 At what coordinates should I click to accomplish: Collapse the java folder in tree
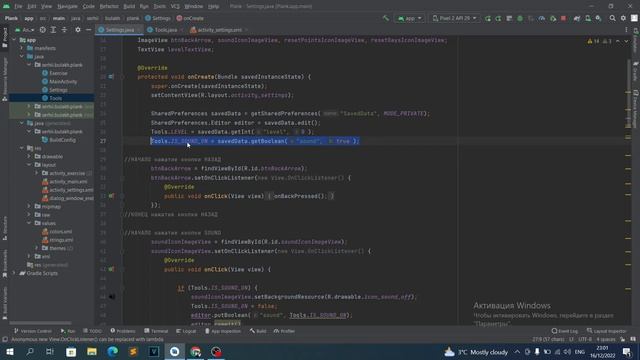click(x=22, y=56)
